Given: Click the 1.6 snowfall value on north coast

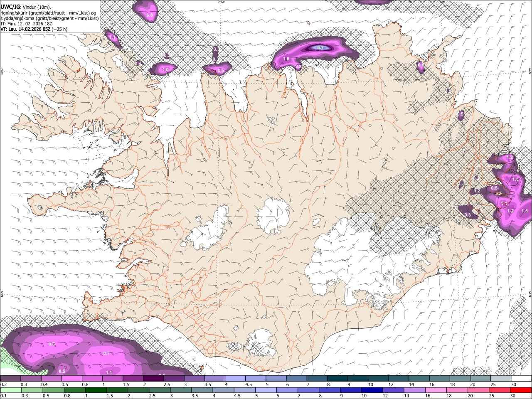Looking at the screenshot, I should (286, 59).
